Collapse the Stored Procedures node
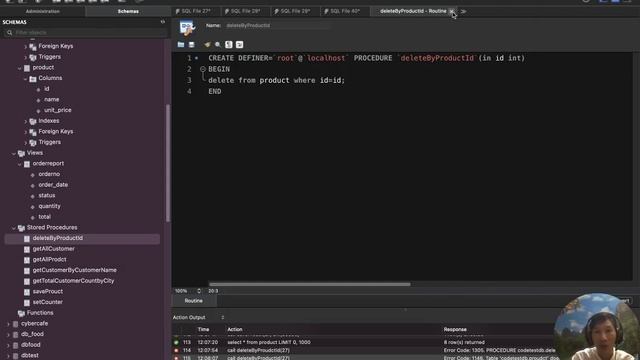640x360 pixels. (x=14, y=228)
